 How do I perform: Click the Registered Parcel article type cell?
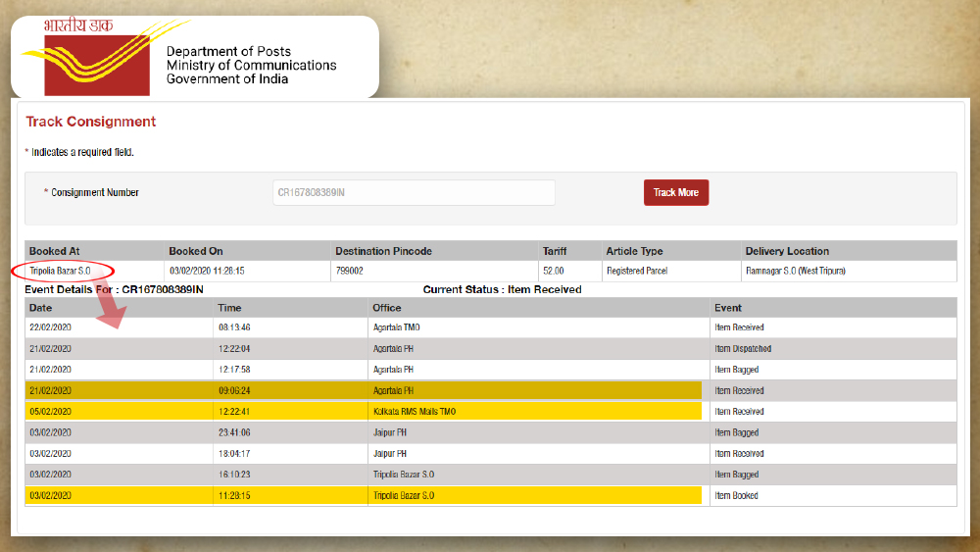638,271
